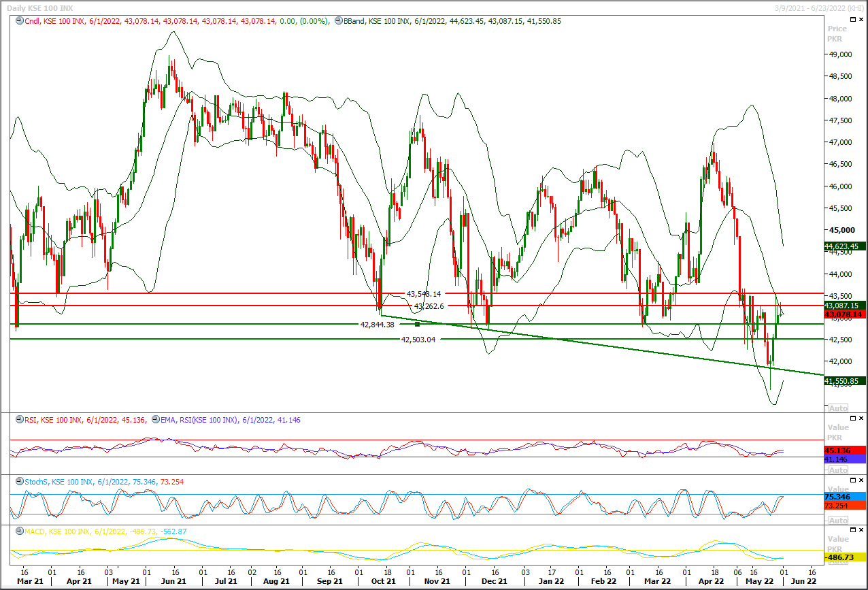Maximize the MACD indicator pane
This screenshot has height=590, width=868.
(x=853, y=529)
